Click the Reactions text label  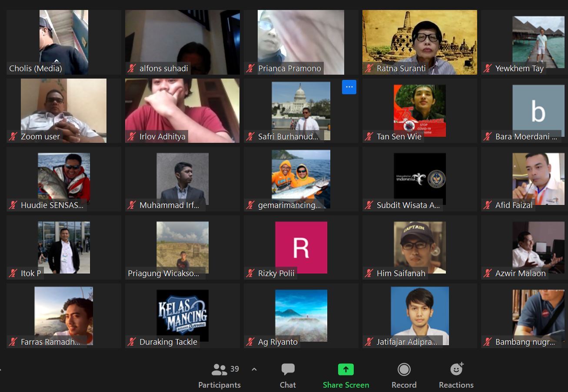point(456,385)
